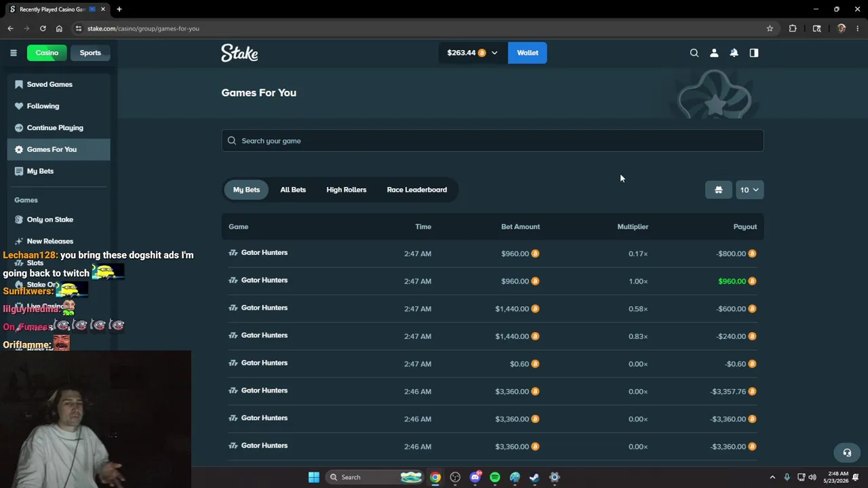Open the user profile icon
This screenshot has width=868, height=488.
(x=714, y=53)
